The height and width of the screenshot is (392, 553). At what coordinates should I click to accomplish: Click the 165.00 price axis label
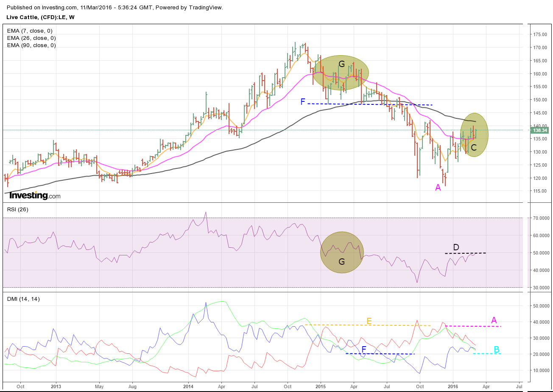coord(541,61)
